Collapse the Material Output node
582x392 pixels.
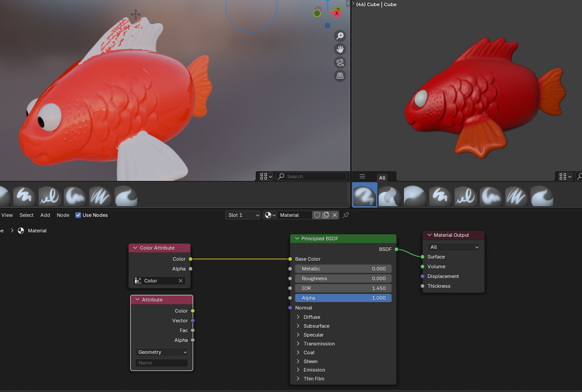click(x=429, y=235)
